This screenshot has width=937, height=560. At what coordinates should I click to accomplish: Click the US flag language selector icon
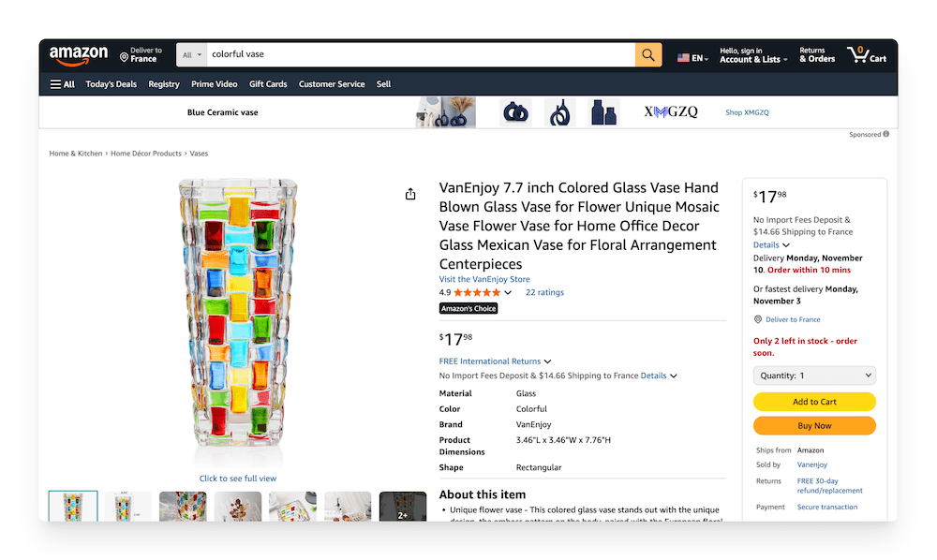683,56
